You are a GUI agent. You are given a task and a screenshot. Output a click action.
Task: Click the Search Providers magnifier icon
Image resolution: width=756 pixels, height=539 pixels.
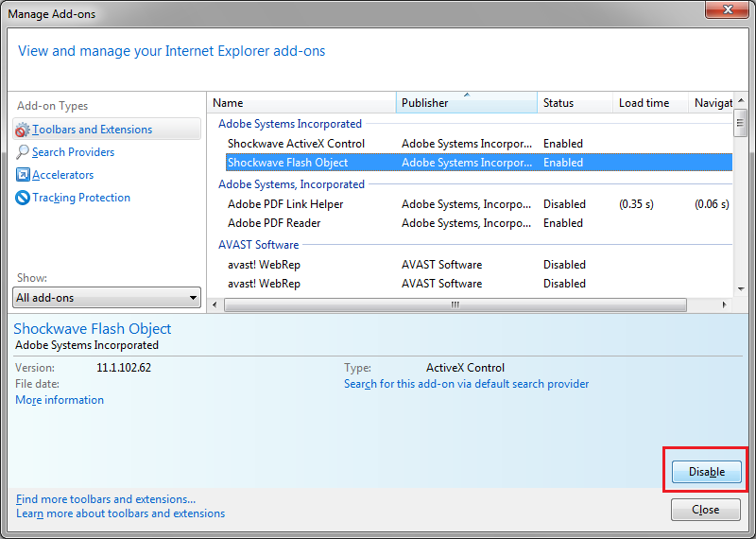tap(22, 152)
